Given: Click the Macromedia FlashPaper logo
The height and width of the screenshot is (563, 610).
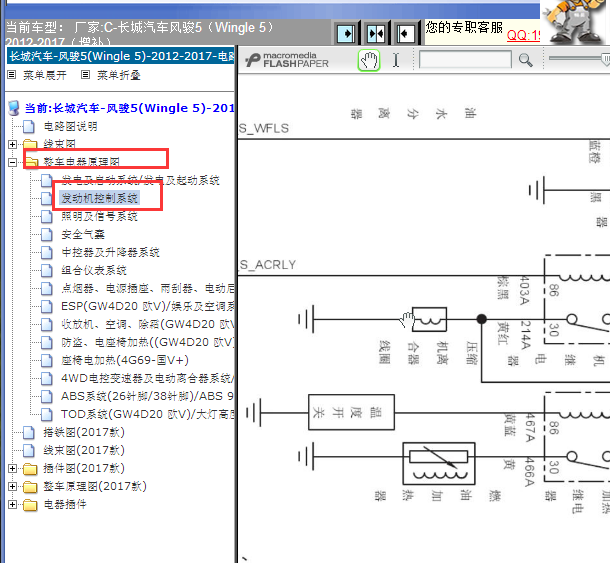Looking at the screenshot, I should (287, 60).
